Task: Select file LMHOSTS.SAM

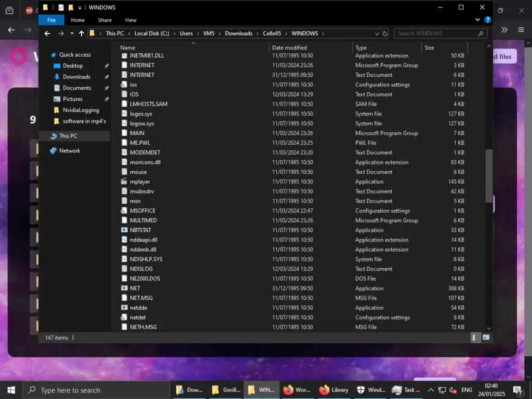Action: coord(148,104)
